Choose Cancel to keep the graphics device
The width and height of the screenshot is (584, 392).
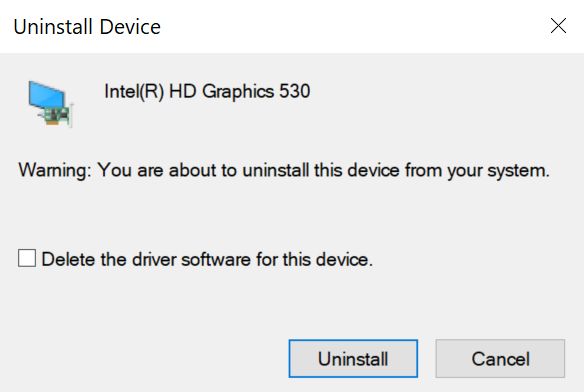coord(500,358)
